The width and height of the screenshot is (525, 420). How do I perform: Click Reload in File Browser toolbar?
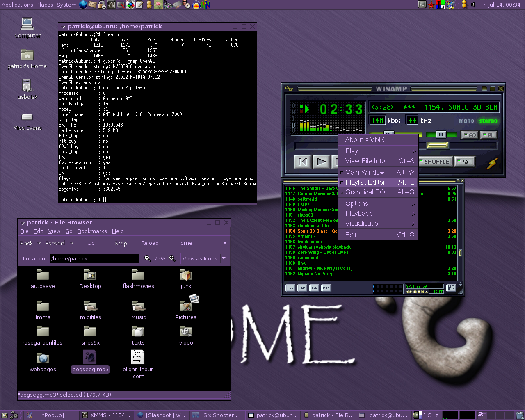[x=150, y=243]
